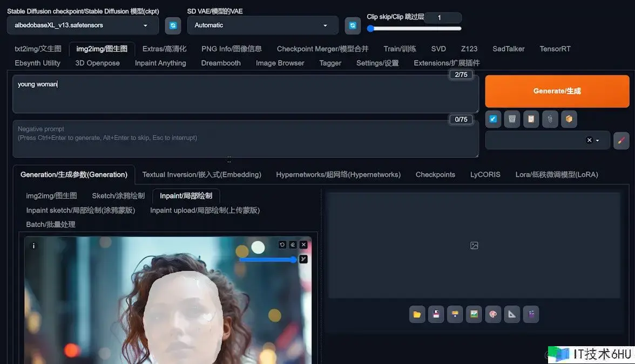Switch to the Checkpoints tab

click(435, 175)
